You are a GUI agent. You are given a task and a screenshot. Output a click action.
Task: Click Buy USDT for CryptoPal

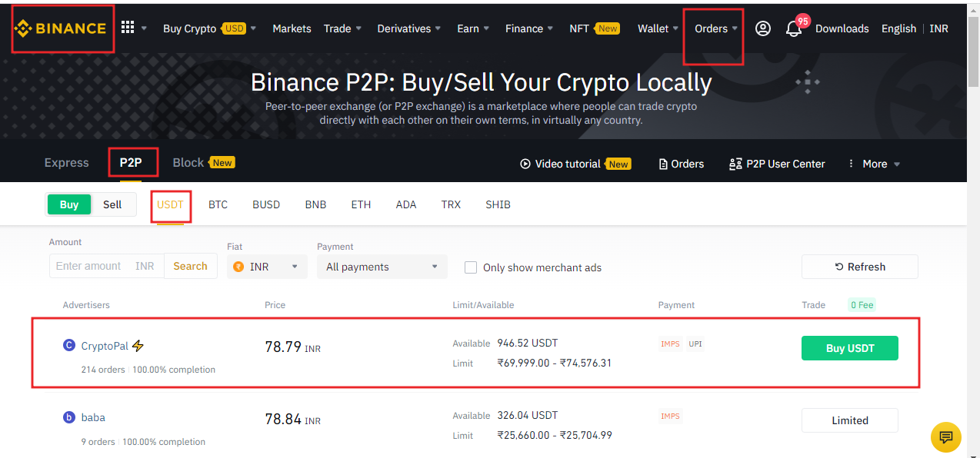click(849, 348)
